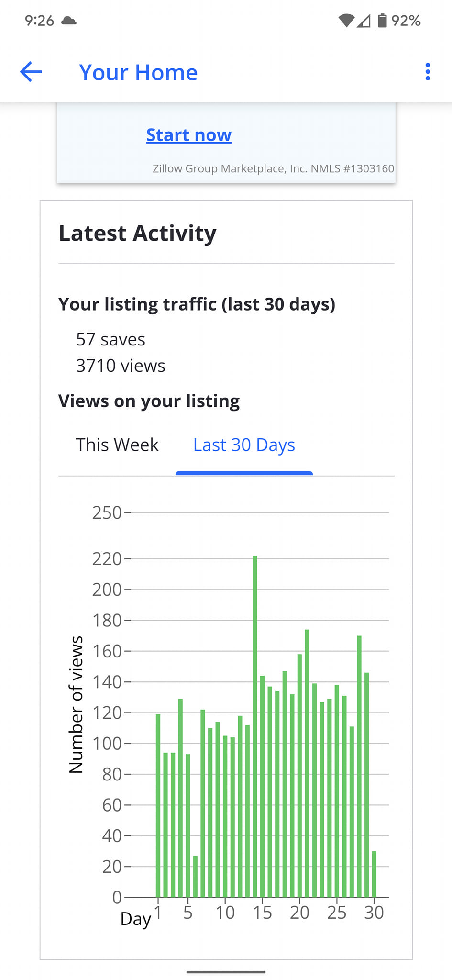
Task: Tap the bottom navigation gesture handle
Action: pyautogui.click(x=226, y=972)
